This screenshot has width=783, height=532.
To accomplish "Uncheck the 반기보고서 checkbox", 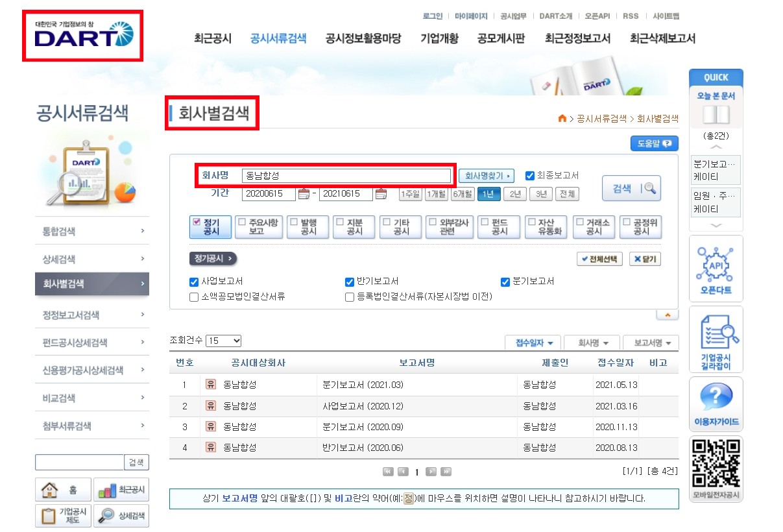I will click(x=349, y=282).
